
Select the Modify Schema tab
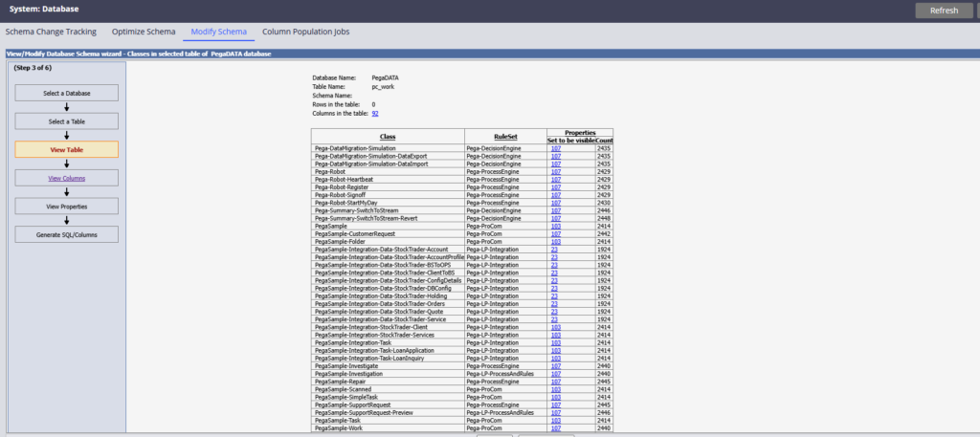tap(219, 32)
